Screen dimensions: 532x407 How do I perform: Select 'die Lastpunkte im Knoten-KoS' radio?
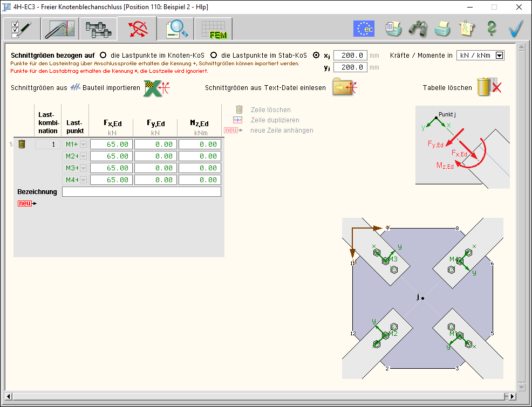[103, 55]
